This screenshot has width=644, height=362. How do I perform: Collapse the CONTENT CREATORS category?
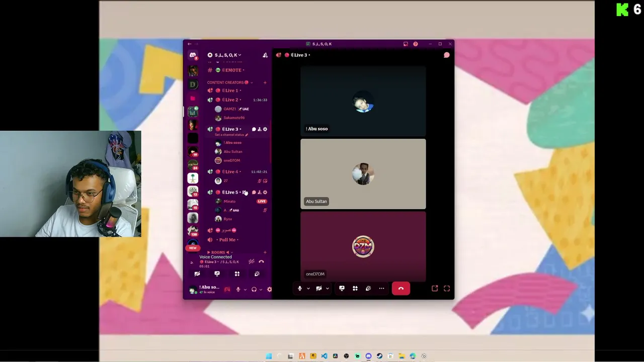click(x=228, y=82)
